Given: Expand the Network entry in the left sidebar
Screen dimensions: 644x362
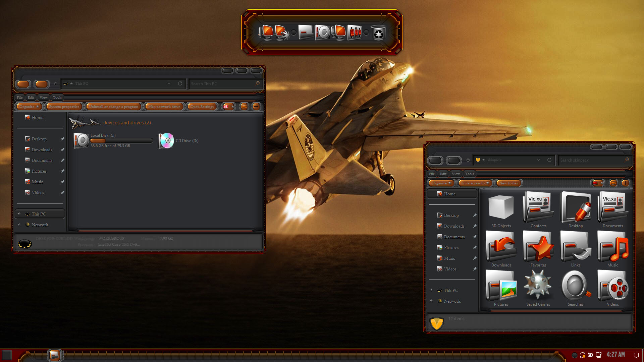Looking at the screenshot, I should (19, 225).
